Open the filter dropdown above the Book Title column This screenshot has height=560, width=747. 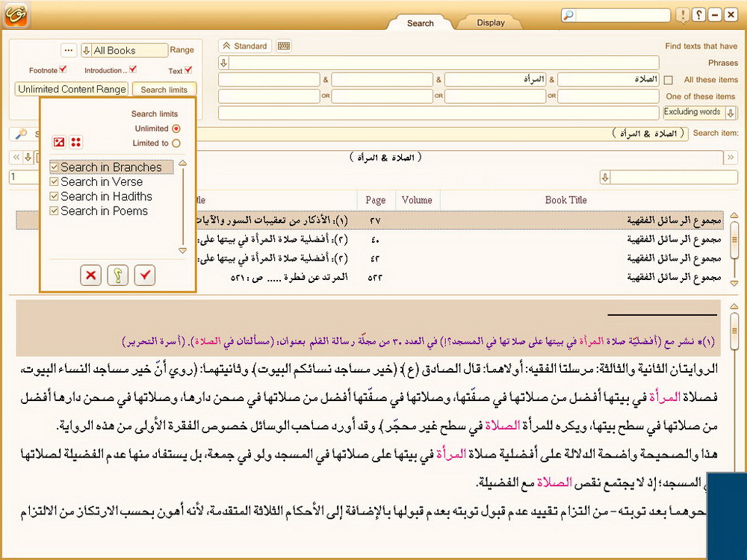(605, 178)
